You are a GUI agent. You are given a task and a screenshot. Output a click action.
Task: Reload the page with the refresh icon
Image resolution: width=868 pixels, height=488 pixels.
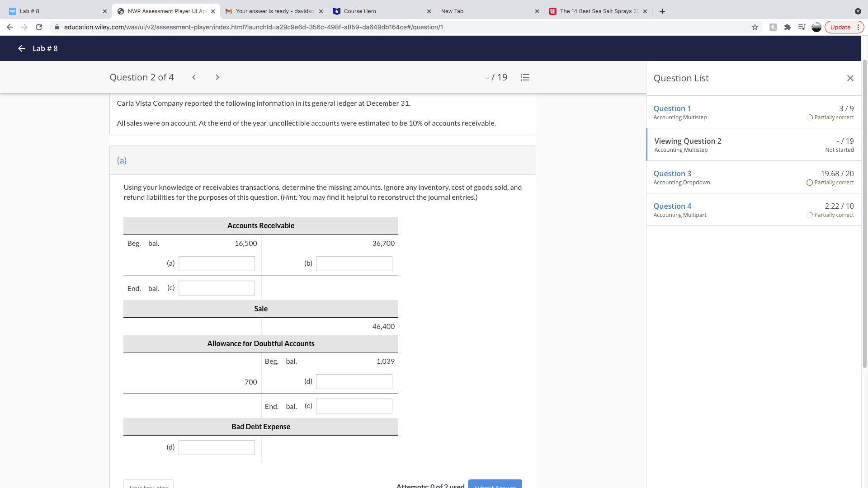[x=39, y=27]
